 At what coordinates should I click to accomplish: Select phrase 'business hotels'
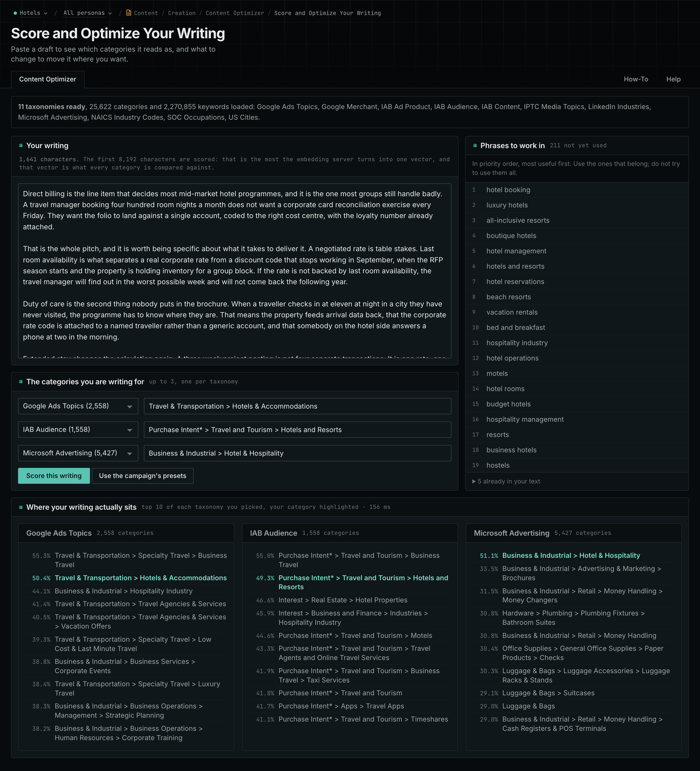click(x=577, y=450)
